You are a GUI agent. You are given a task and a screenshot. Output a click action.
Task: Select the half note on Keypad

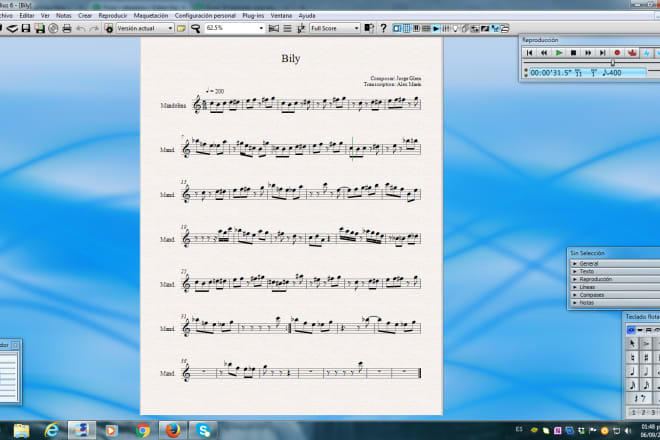click(646, 371)
